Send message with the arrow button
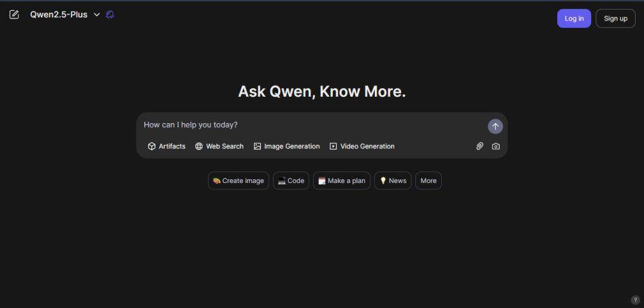 click(x=495, y=126)
